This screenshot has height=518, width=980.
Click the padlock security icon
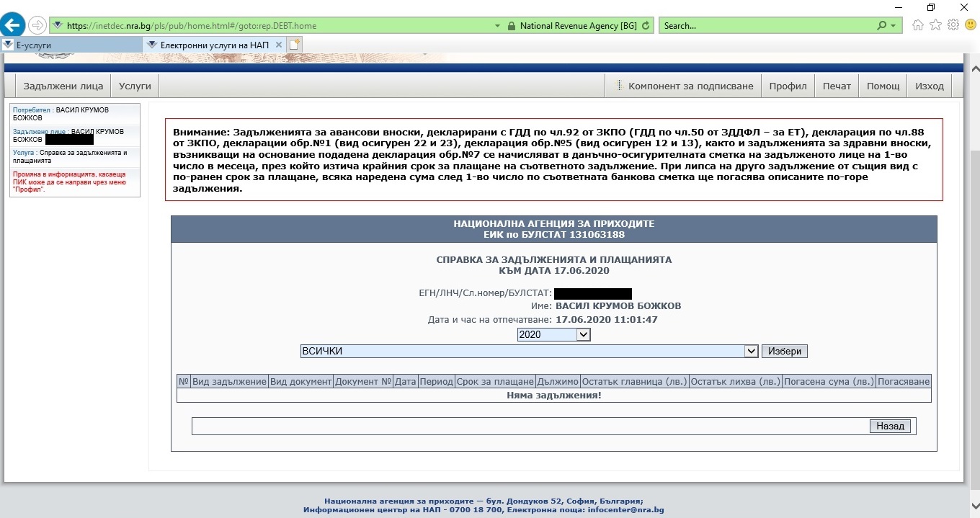[x=511, y=25]
